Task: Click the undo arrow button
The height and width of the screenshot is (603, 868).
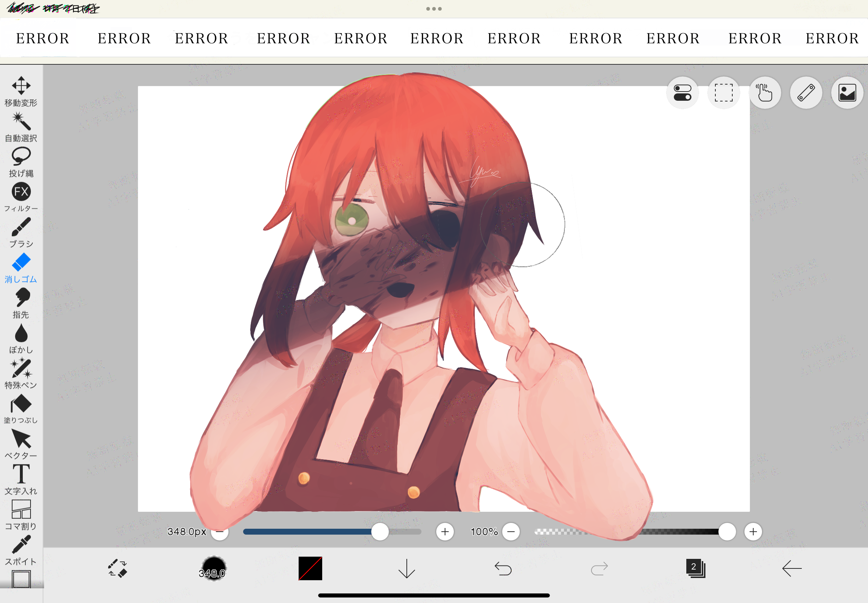Action: click(x=503, y=568)
